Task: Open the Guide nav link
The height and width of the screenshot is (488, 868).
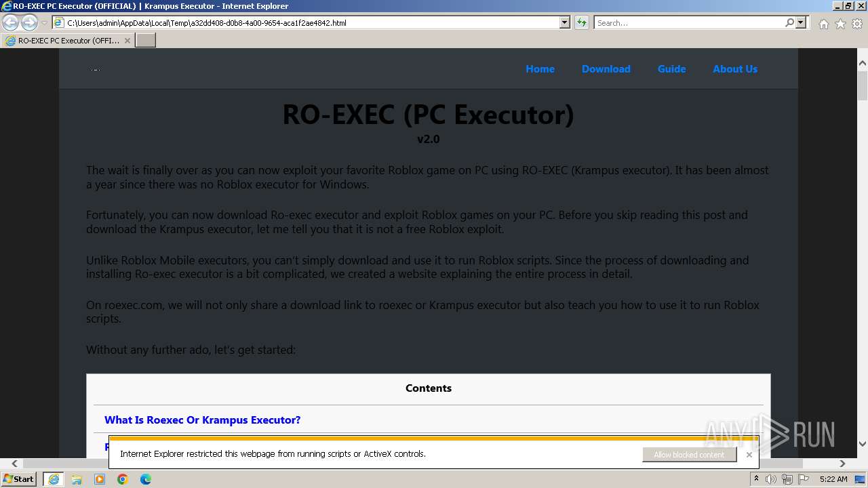Action: (671, 69)
